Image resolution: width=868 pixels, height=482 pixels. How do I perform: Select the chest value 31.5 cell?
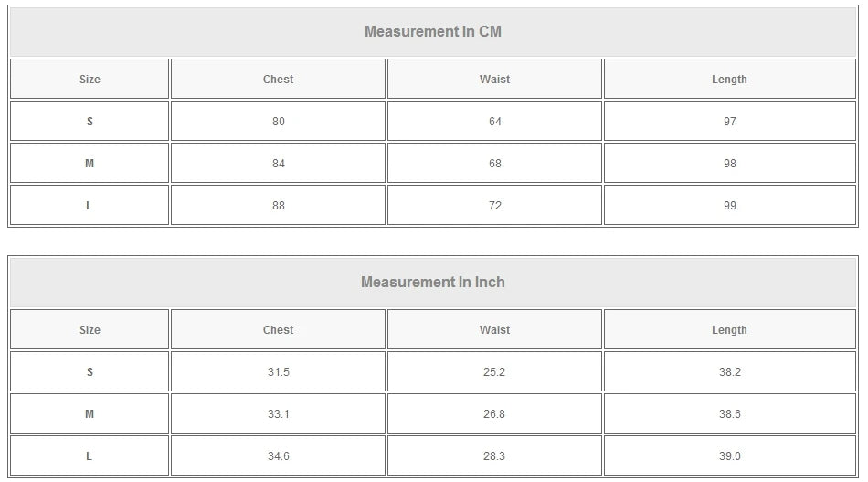click(x=278, y=372)
